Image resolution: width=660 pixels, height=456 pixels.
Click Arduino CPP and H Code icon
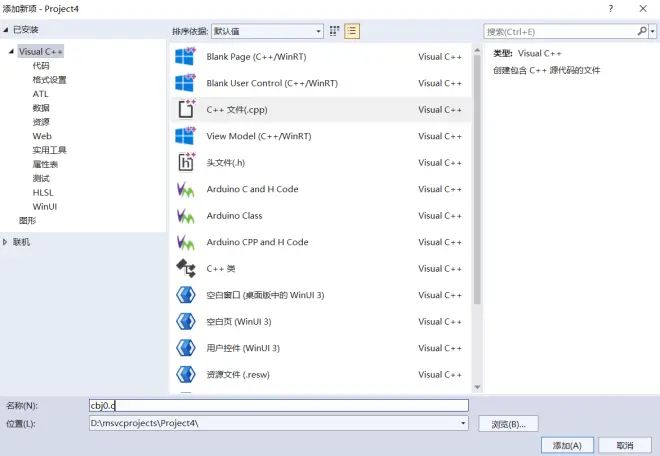point(186,242)
